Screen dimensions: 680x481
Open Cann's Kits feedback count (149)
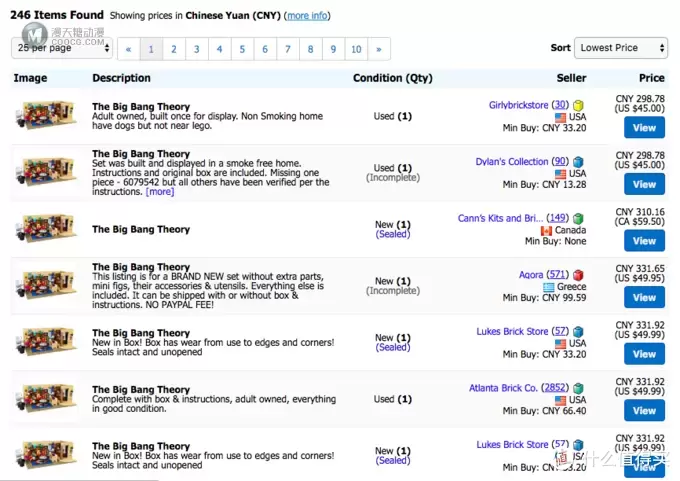557,218
